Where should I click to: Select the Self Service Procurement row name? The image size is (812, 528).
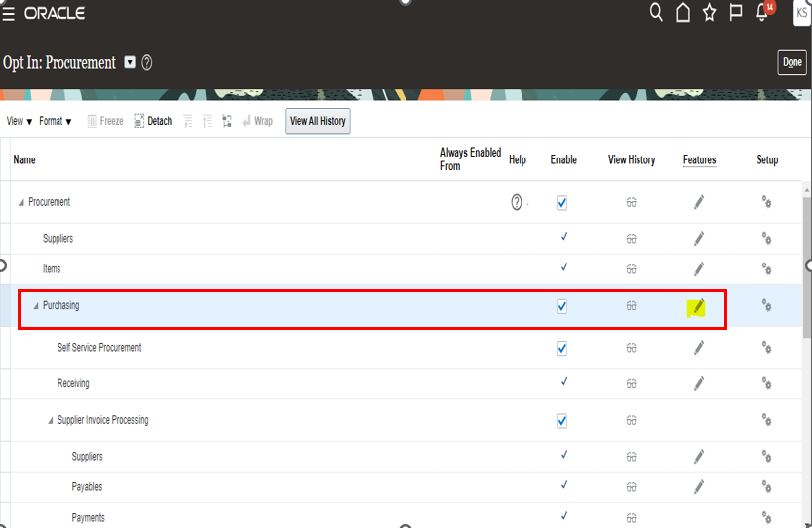[x=99, y=348]
